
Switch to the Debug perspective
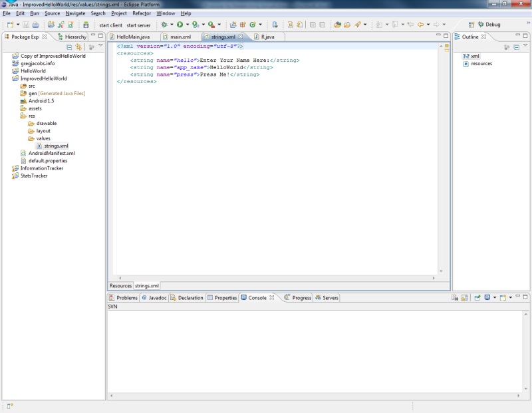point(489,25)
